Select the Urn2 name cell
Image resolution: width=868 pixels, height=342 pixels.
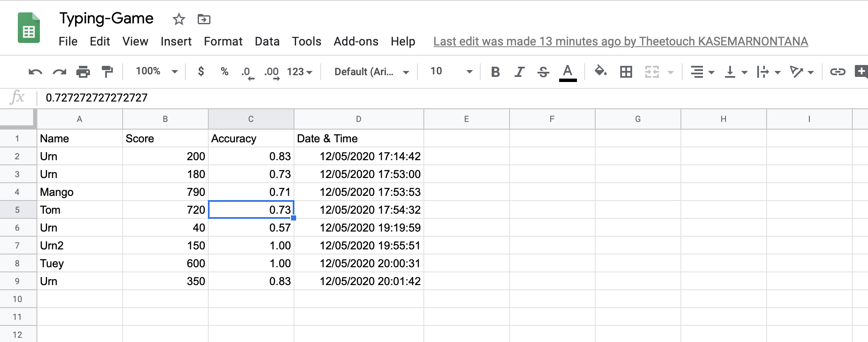80,246
